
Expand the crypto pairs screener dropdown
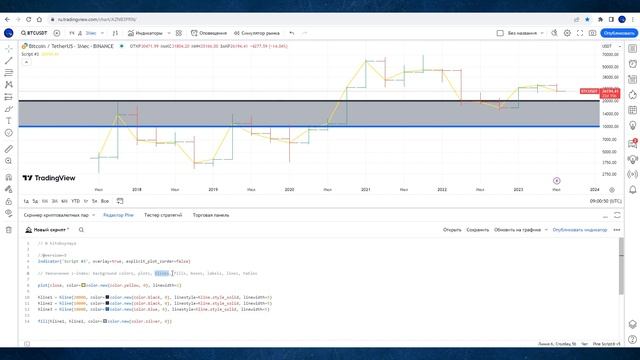pos(93,215)
